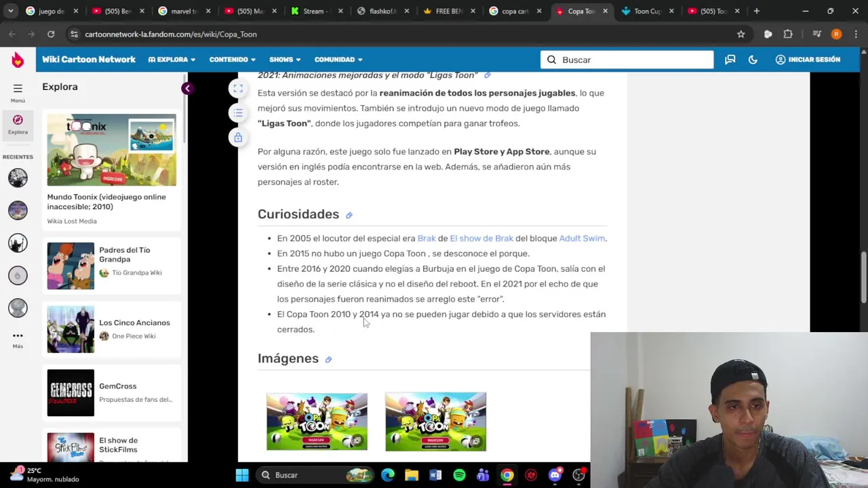Collapse the Explora panel arrow button
868x488 pixels.
(187, 89)
